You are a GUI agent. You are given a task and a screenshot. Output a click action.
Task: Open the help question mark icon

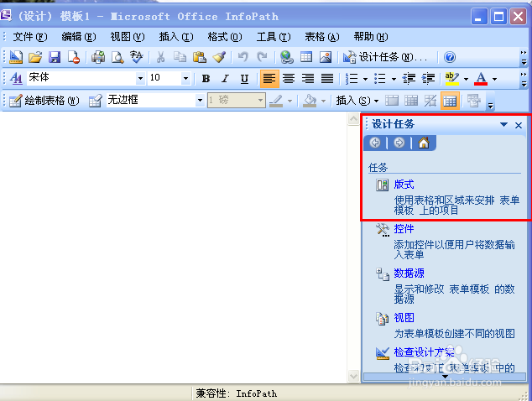click(x=450, y=57)
